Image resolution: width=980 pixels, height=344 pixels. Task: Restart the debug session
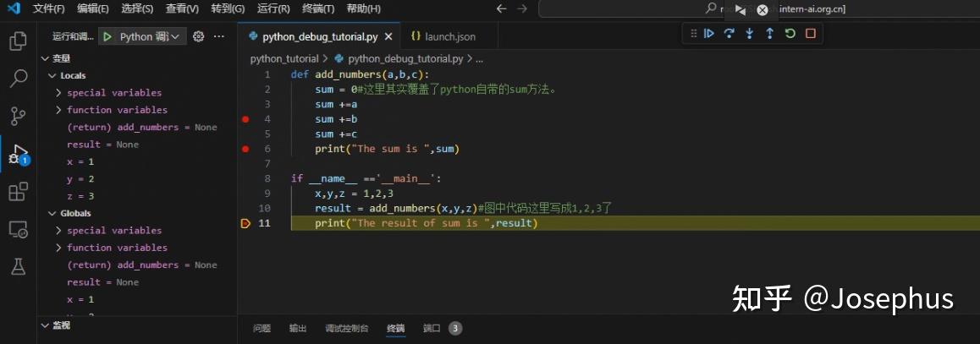click(790, 34)
